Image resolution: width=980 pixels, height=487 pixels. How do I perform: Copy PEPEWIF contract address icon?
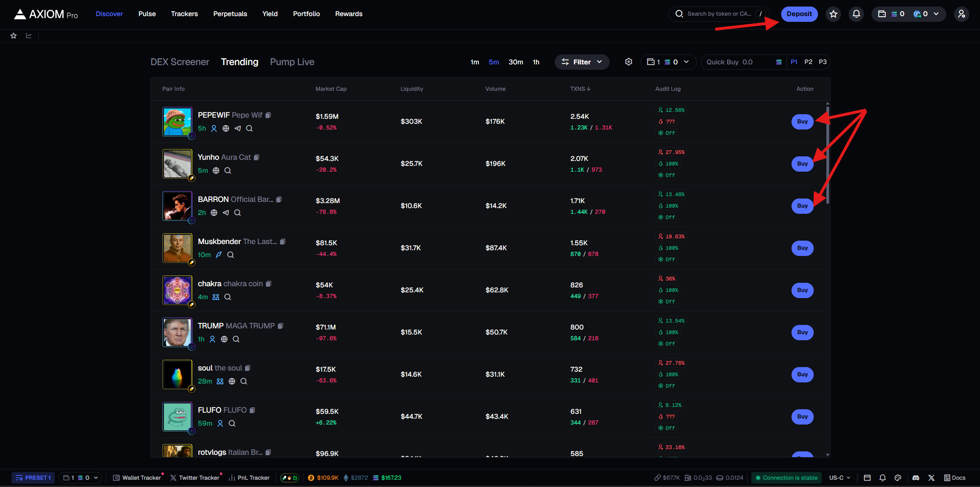click(268, 115)
